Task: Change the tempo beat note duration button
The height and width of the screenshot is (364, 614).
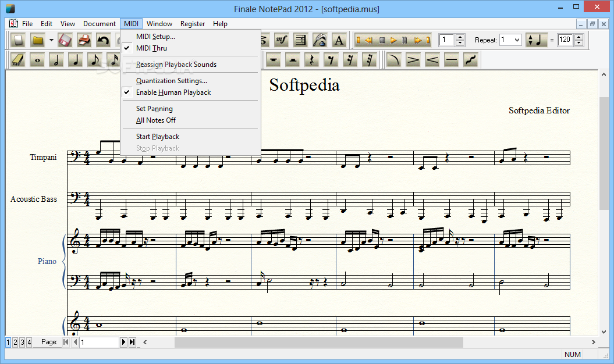Action: (x=536, y=40)
